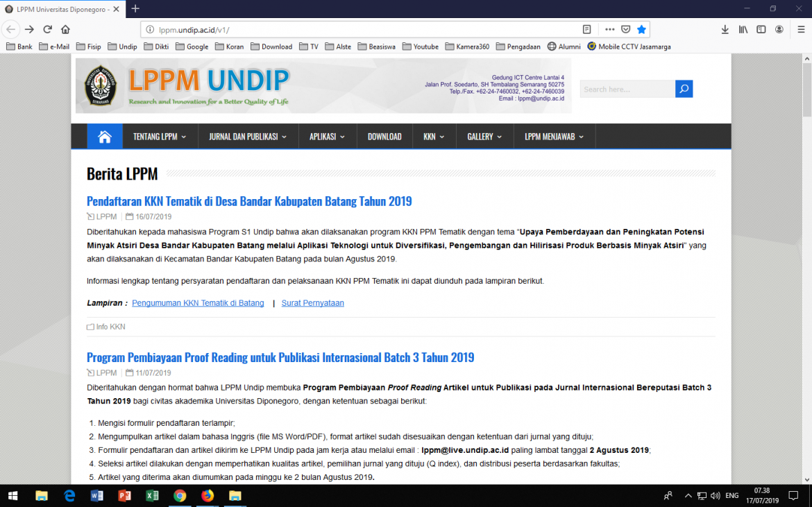Screen dimensions: 812x507
Task: Toggle Reader View for the article
Action: 586,29
